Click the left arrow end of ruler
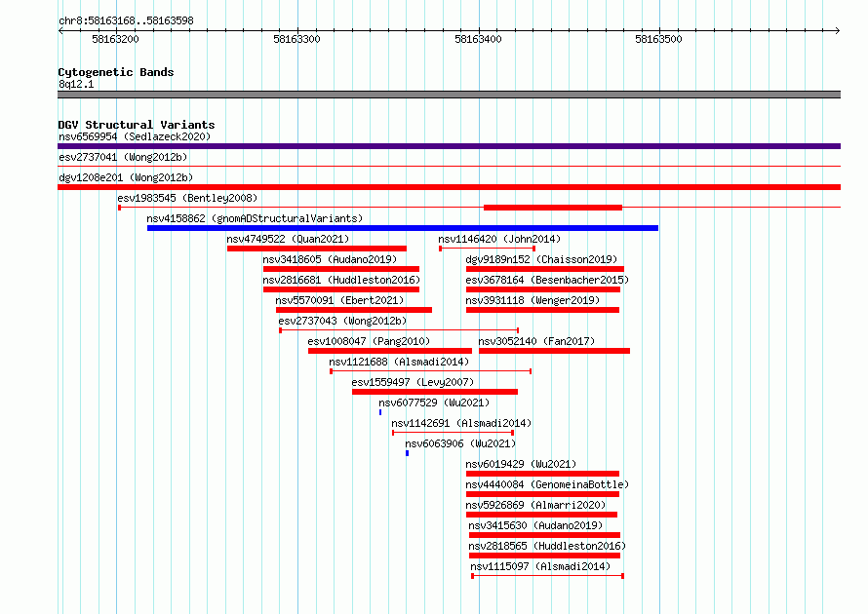Viewport: 868px width, 614px height. point(60,31)
